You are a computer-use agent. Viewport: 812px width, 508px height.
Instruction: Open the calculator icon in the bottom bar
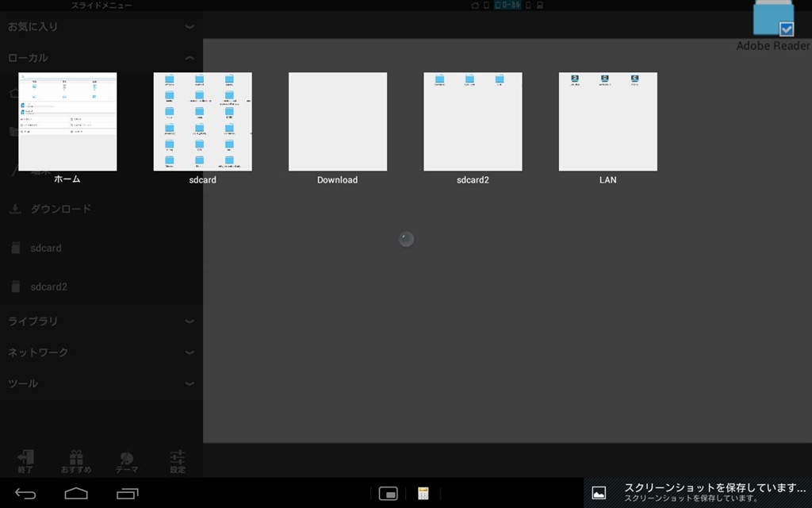coord(423,494)
